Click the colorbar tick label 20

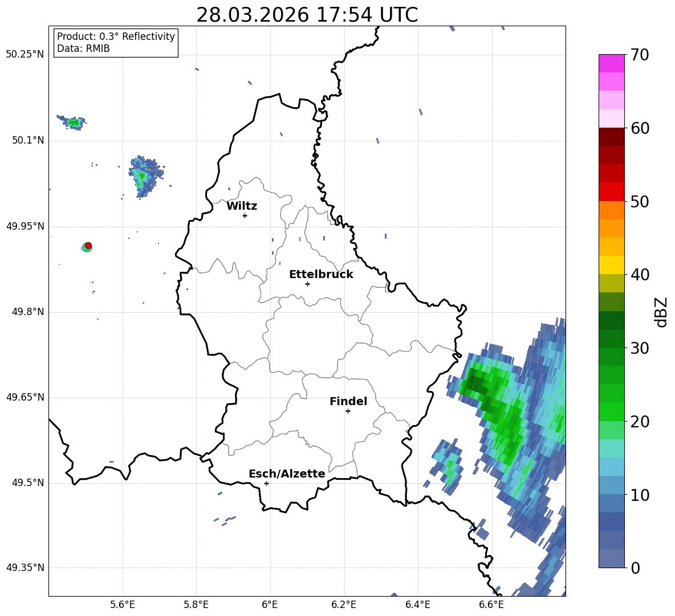click(639, 422)
